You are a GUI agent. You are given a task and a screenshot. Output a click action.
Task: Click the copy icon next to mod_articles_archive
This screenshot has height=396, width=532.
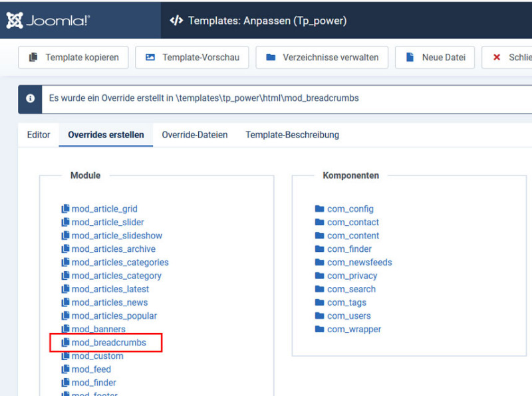coord(65,249)
